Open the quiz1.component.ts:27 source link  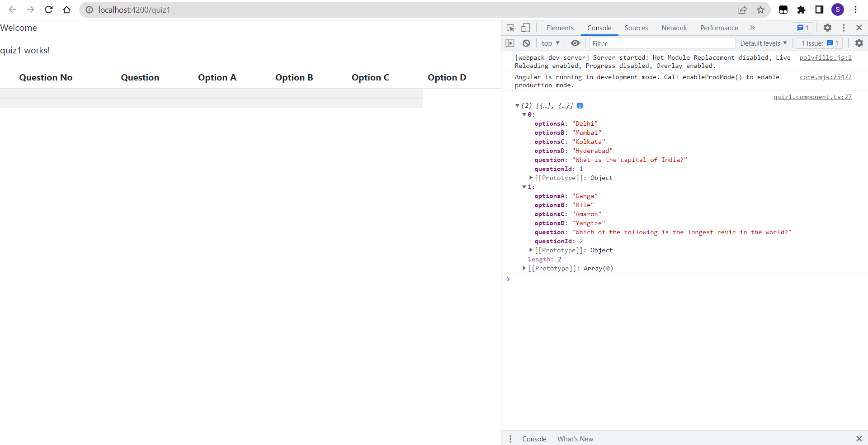(x=812, y=97)
